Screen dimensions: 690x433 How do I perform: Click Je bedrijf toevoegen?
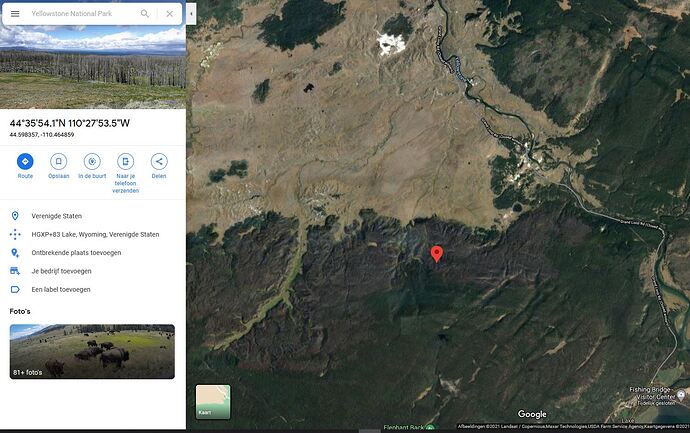(62, 271)
